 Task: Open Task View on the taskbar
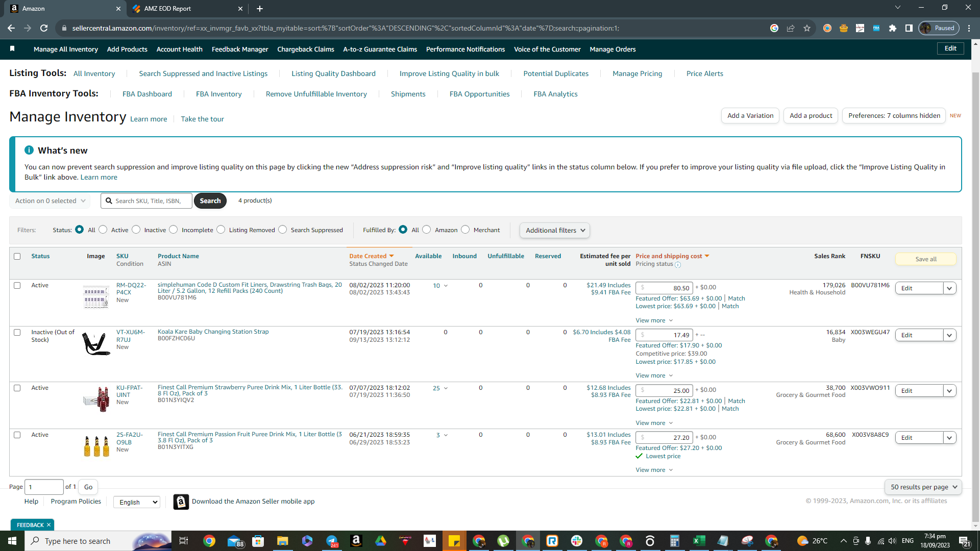point(184,541)
